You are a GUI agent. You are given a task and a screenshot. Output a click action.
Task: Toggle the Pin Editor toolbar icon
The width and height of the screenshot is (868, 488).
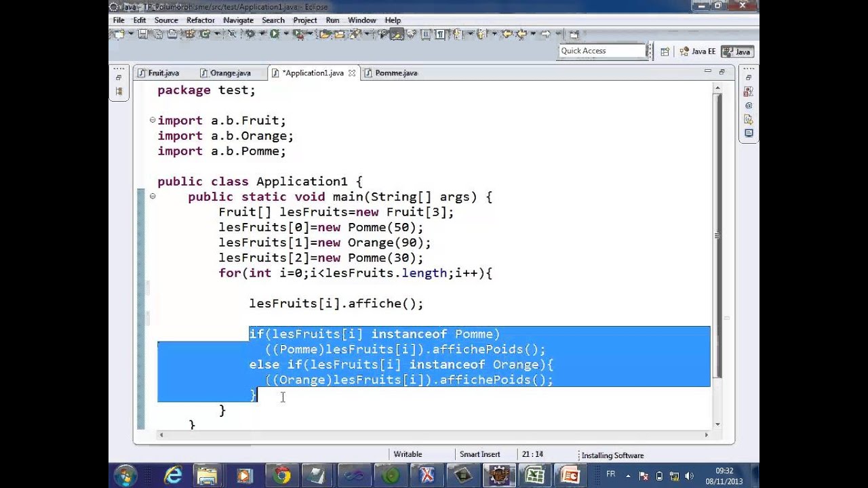(574, 34)
